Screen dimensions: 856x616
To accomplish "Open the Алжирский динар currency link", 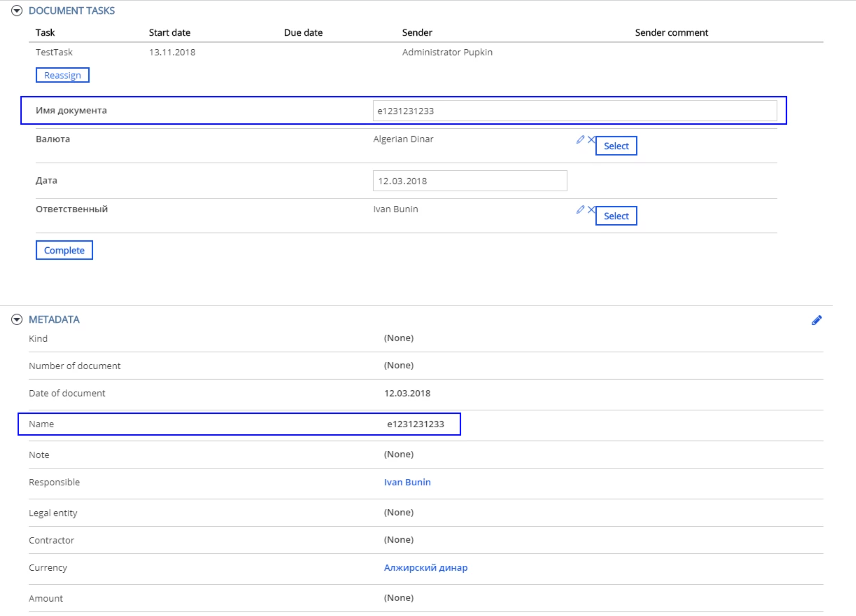I will click(426, 568).
